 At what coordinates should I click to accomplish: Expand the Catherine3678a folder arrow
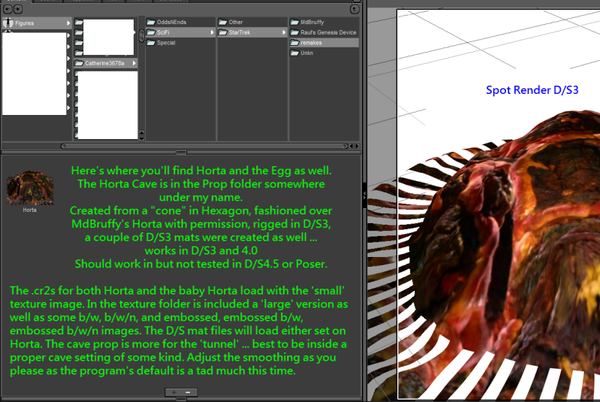click(x=134, y=63)
